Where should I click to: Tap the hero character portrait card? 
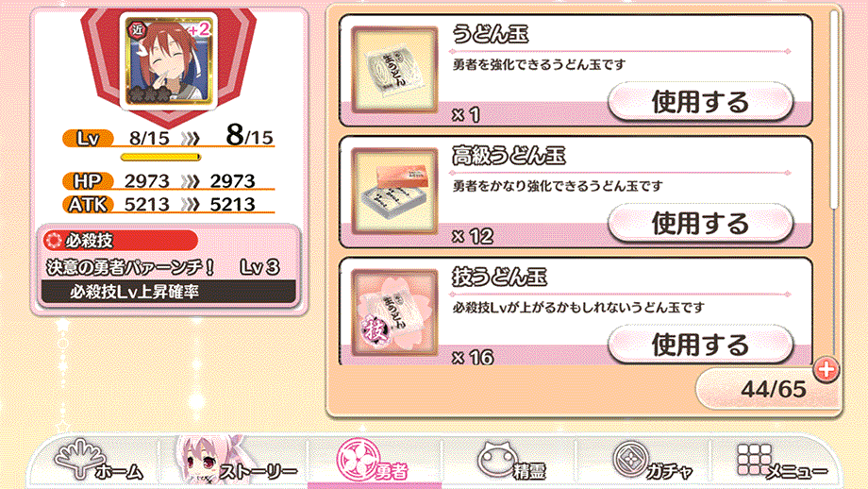tap(168, 61)
